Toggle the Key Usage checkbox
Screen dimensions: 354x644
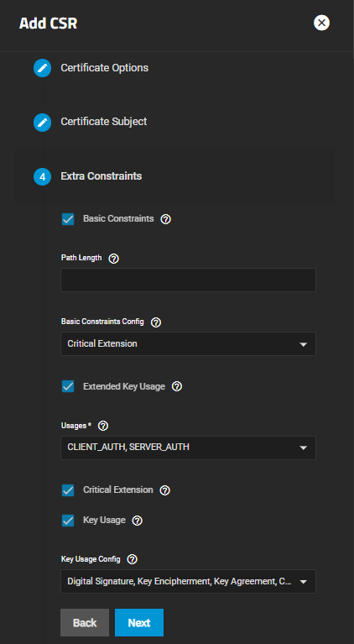(x=68, y=521)
